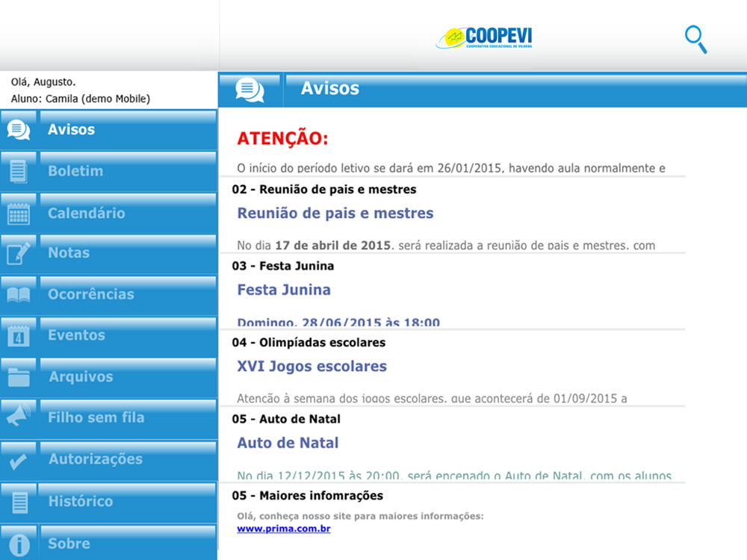Screen dimensions: 747x560
Task: Click the 'Olá, Augusto.' greeting text
Action: [x=43, y=82]
